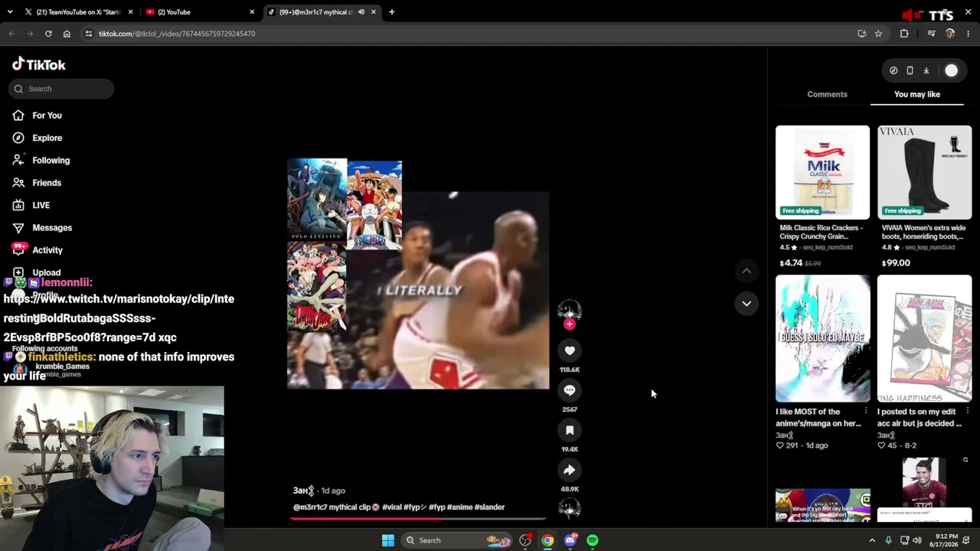Open the Chrome profile avatar menu
Viewport: 980px width, 551px height.
point(950,34)
